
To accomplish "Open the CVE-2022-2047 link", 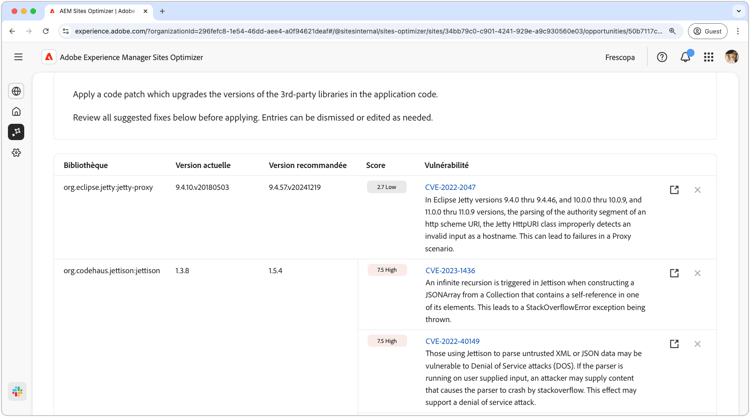I will (x=450, y=187).
